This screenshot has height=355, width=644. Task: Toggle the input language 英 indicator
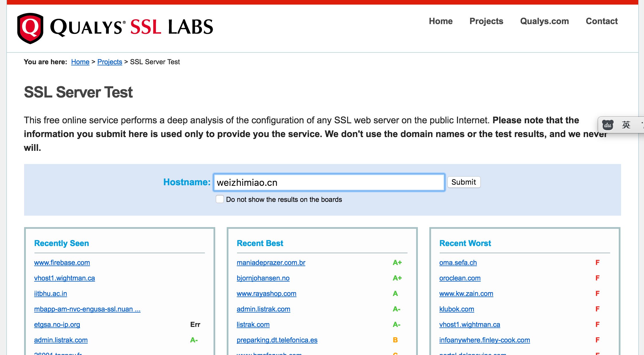[x=626, y=125]
